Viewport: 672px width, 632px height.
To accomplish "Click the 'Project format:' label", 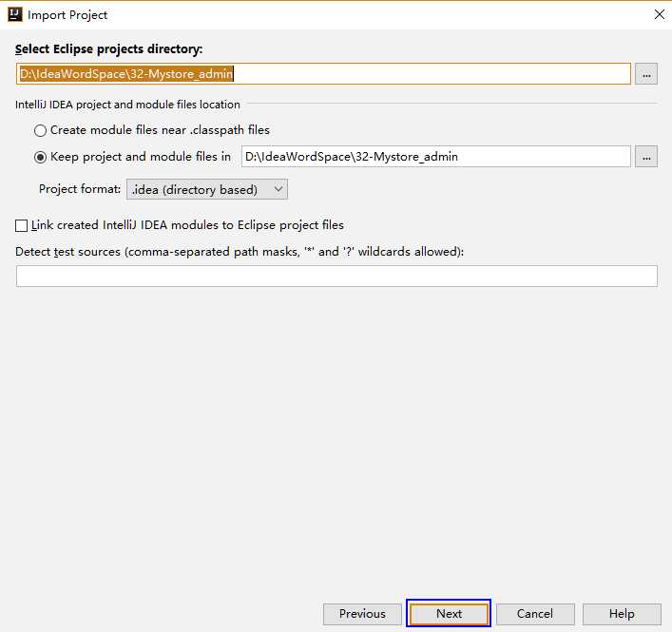I will pos(80,189).
